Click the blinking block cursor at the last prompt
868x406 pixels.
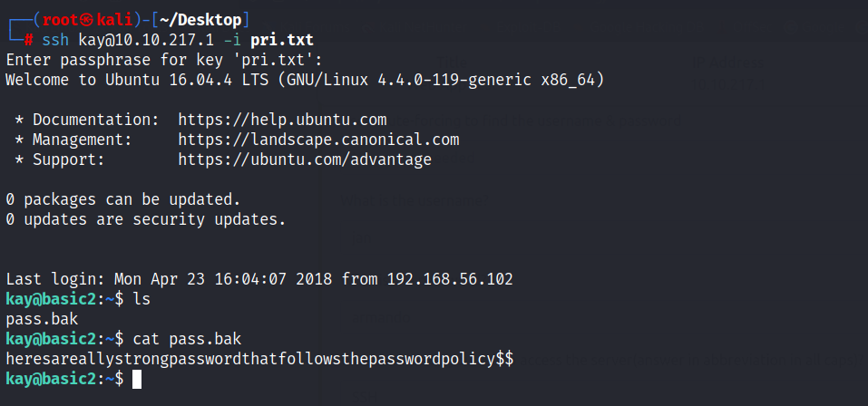[x=137, y=379]
